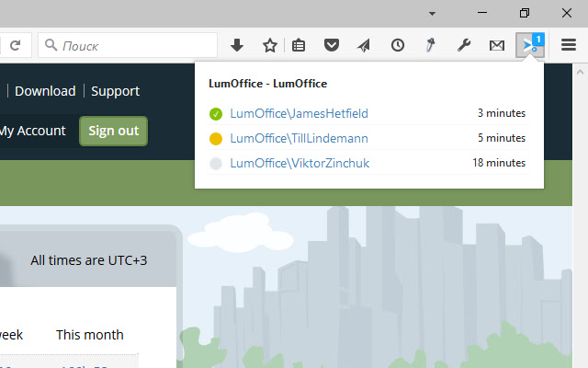This screenshot has height=368, width=588.
Task: Click the search magnifier icon
Action: tap(51, 45)
